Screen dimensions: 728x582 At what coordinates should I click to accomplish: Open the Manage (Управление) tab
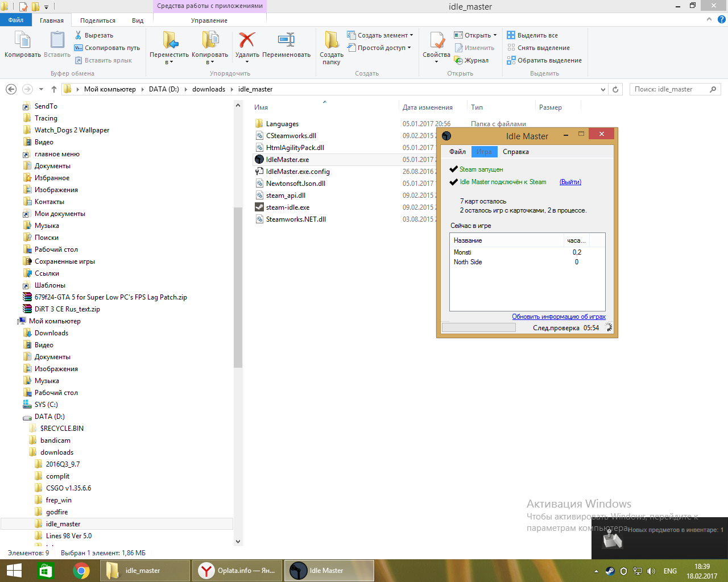click(209, 20)
